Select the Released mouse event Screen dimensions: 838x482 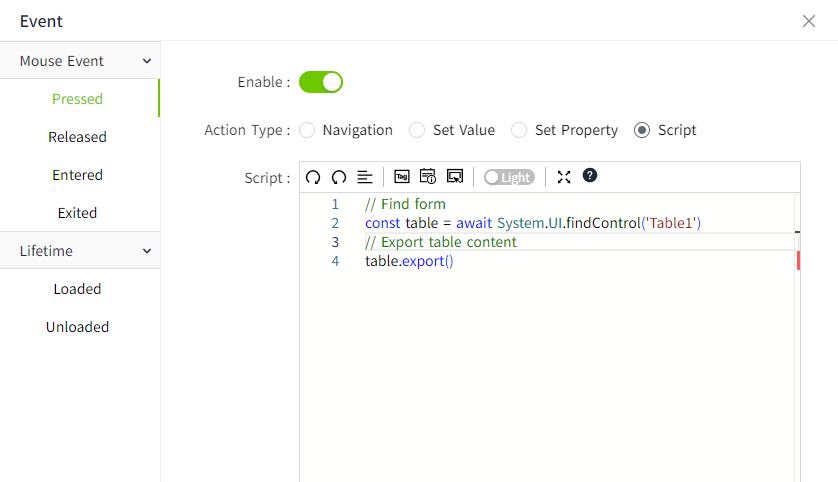(78, 137)
